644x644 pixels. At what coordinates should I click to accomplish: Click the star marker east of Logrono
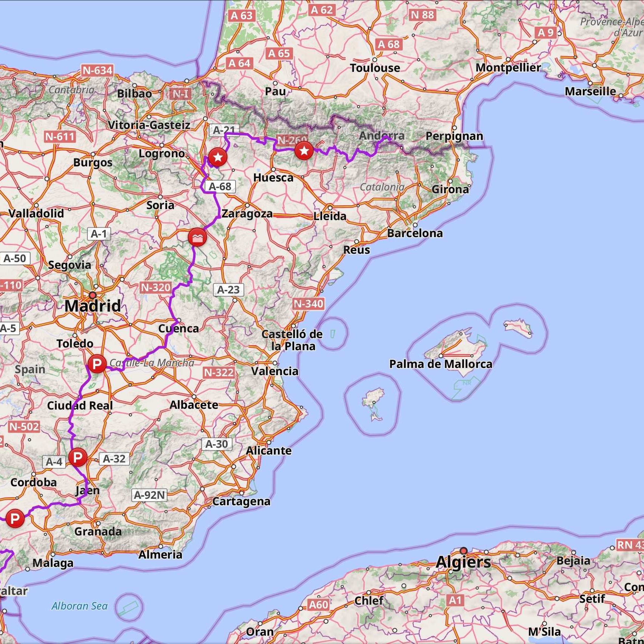pyautogui.click(x=218, y=157)
